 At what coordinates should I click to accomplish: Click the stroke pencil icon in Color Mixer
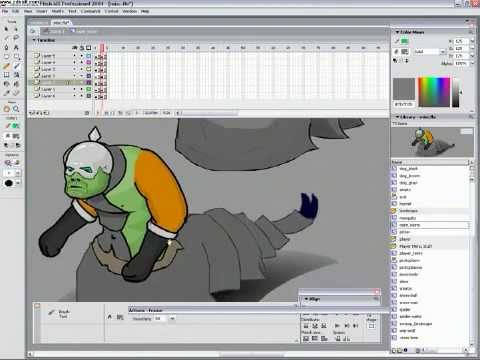tap(397, 41)
